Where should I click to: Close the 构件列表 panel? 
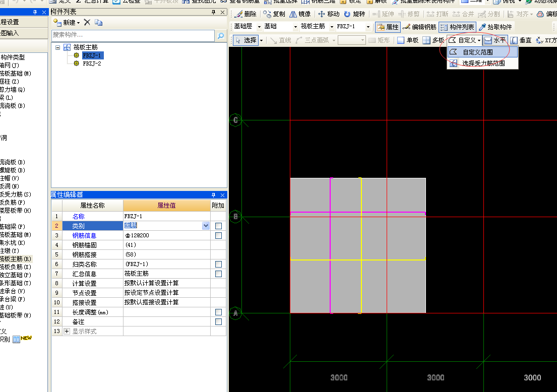click(x=222, y=12)
